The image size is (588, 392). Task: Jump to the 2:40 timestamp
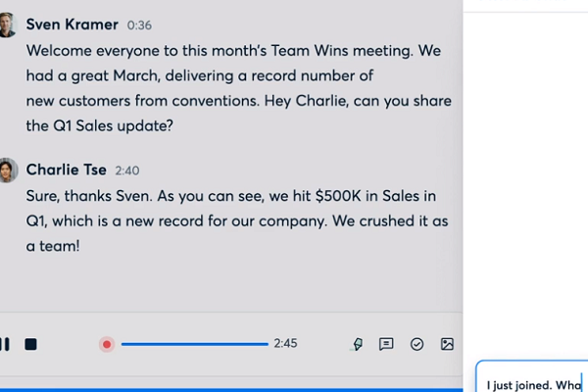coord(127,171)
